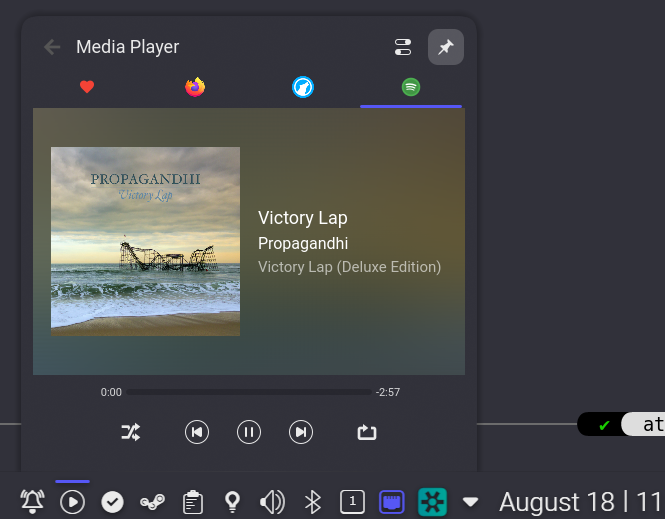The image size is (665, 519).
Task: Pause the current song
Action: [x=249, y=432]
